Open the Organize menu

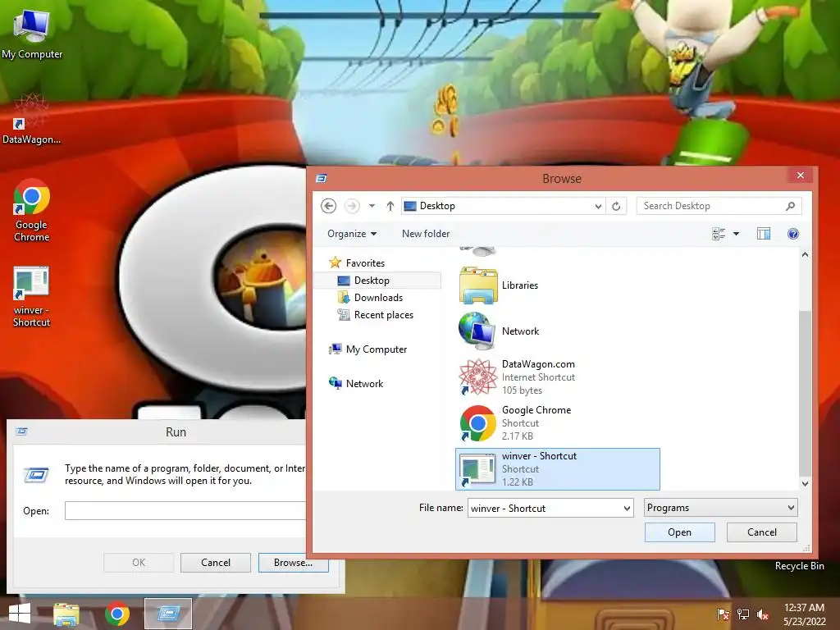[352, 234]
